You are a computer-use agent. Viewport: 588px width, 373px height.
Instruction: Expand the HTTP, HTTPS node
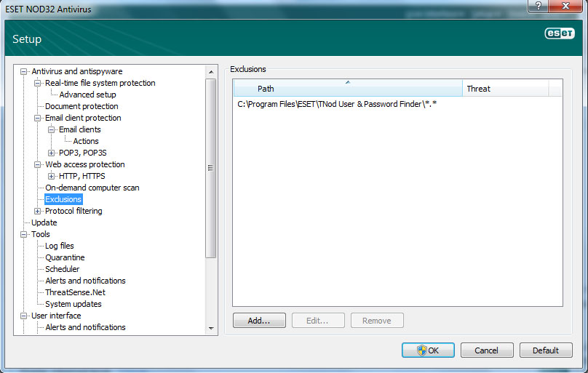tap(52, 176)
